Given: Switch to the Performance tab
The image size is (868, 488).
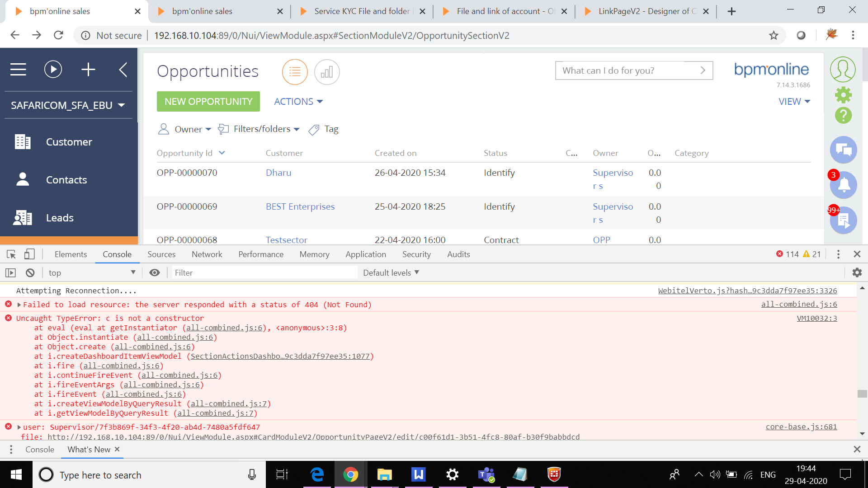Looking at the screenshot, I should pos(261,254).
